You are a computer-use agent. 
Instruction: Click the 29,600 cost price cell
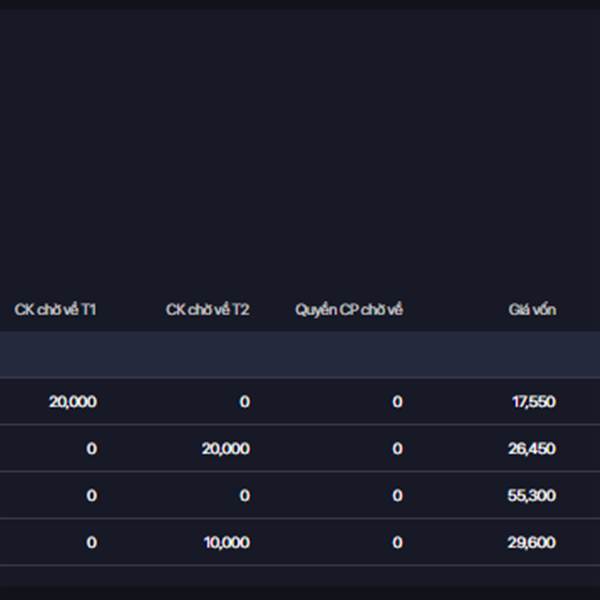pyautogui.click(x=532, y=543)
